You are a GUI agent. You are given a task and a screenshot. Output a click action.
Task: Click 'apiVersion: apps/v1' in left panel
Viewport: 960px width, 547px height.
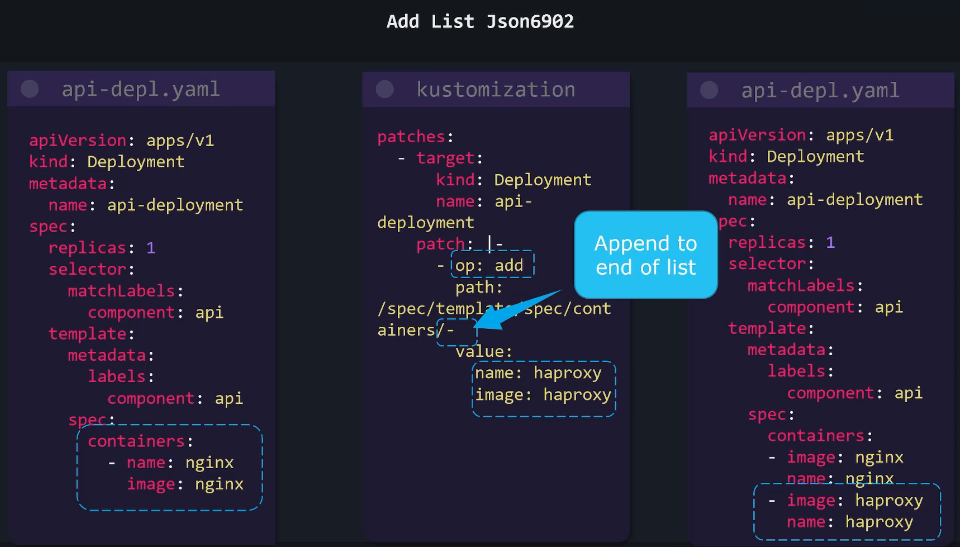tap(121, 140)
